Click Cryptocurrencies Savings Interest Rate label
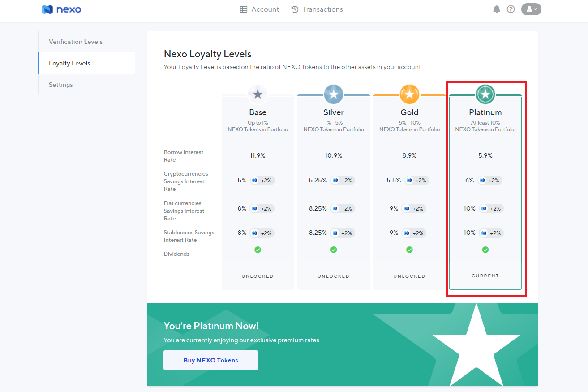Viewport: 588px width, 392px height. pos(186,181)
